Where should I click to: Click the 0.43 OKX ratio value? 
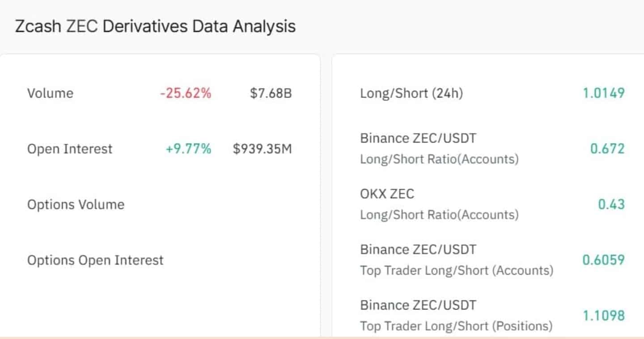[611, 205]
